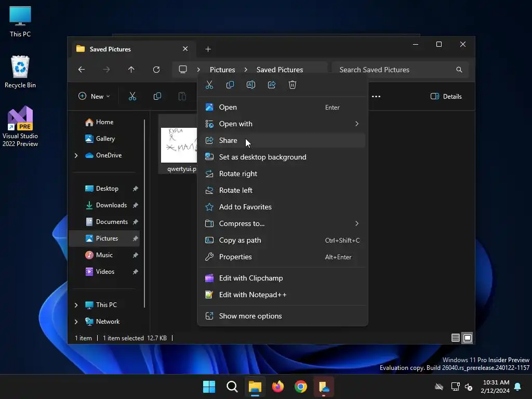
Task: Click Show more options
Action: pyautogui.click(x=282, y=316)
